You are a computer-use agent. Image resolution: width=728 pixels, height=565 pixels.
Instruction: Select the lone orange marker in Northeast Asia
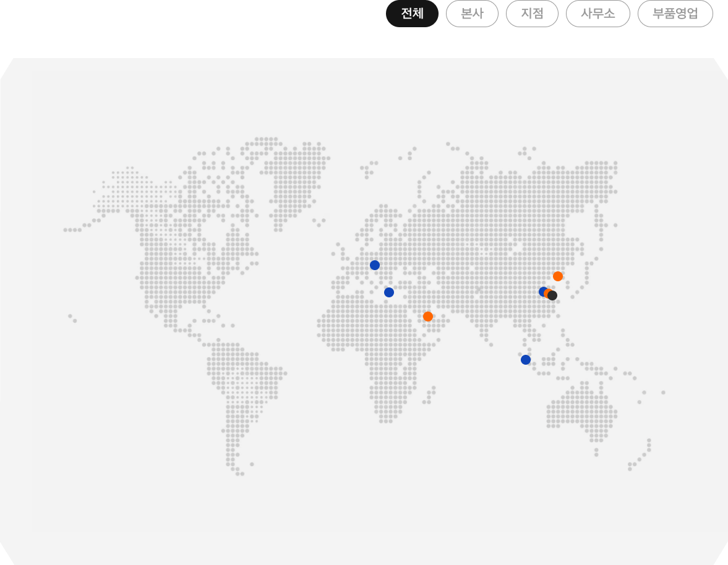558,276
